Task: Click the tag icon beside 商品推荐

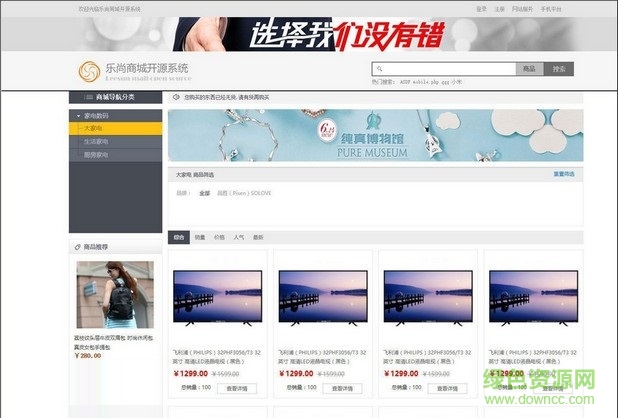Action: (x=78, y=246)
